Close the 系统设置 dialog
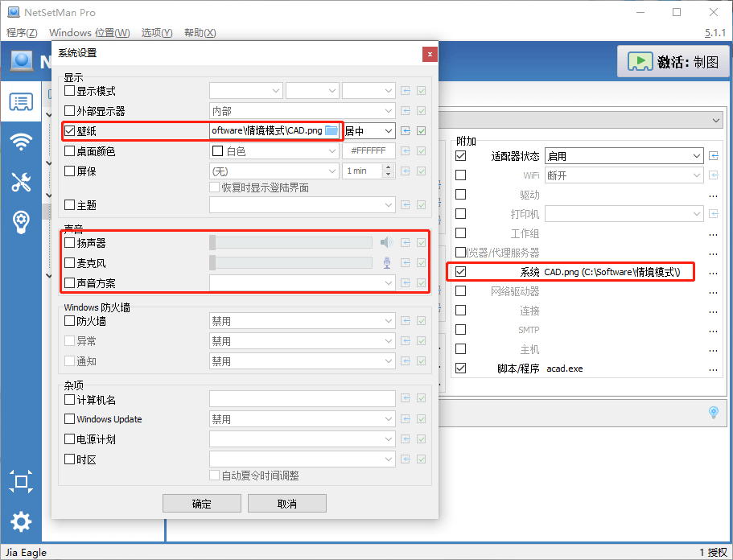 pos(430,54)
